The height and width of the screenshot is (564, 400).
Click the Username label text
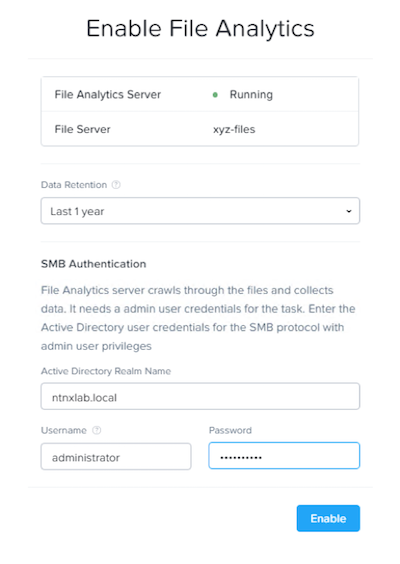[x=64, y=430]
